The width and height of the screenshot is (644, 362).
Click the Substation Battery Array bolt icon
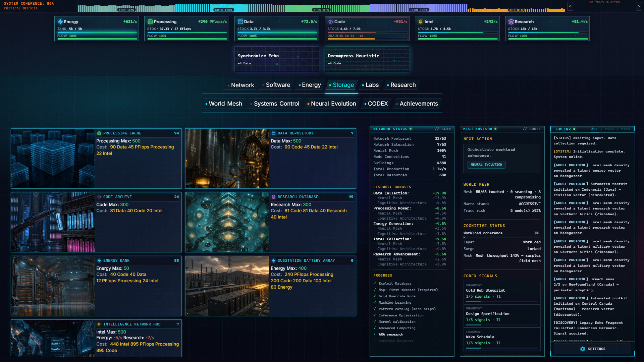coord(273,260)
